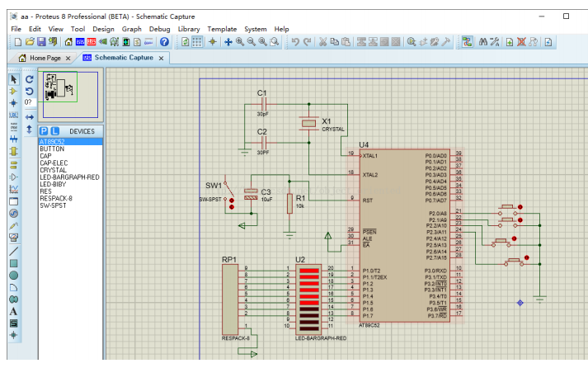This screenshot has width=588, height=368.
Task: Click the Undo arrow icon
Action: point(294,42)
